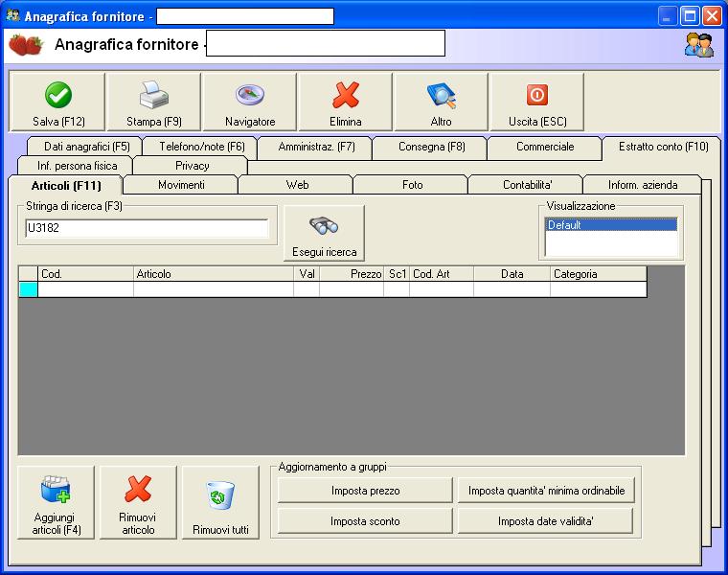Switch to Estratto conto (F10) tab
The image size is (728, 575).
click(663, 147)
